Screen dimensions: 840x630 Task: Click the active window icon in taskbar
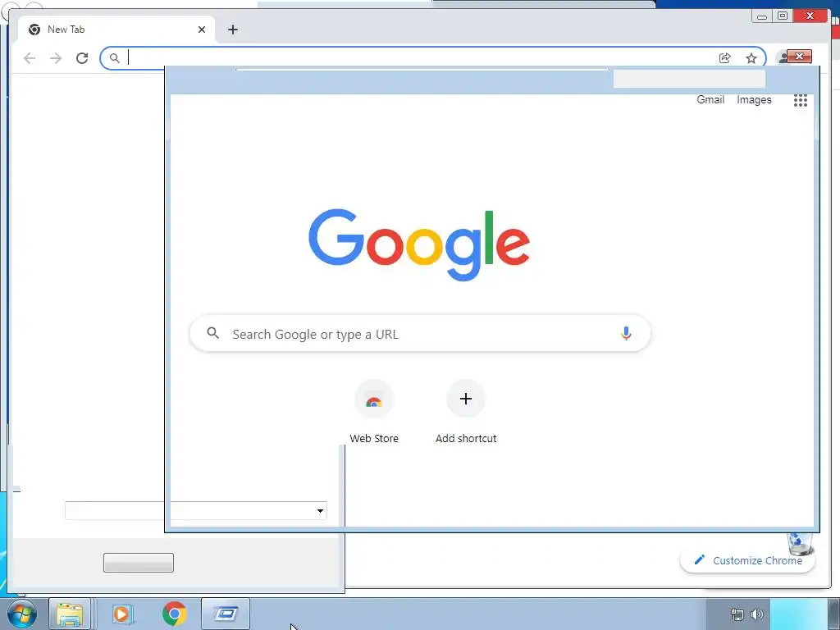coord(226,614)
